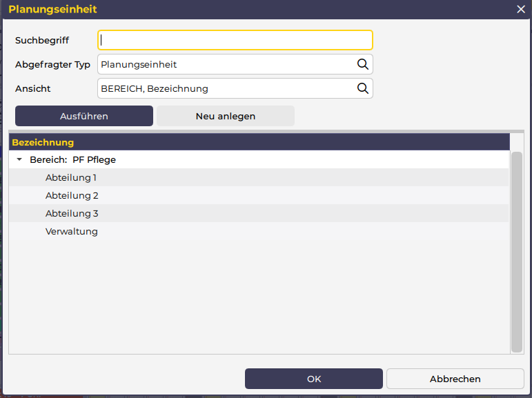Click the magnifier icon in Abgefragter Typ field

click(362, 64)
